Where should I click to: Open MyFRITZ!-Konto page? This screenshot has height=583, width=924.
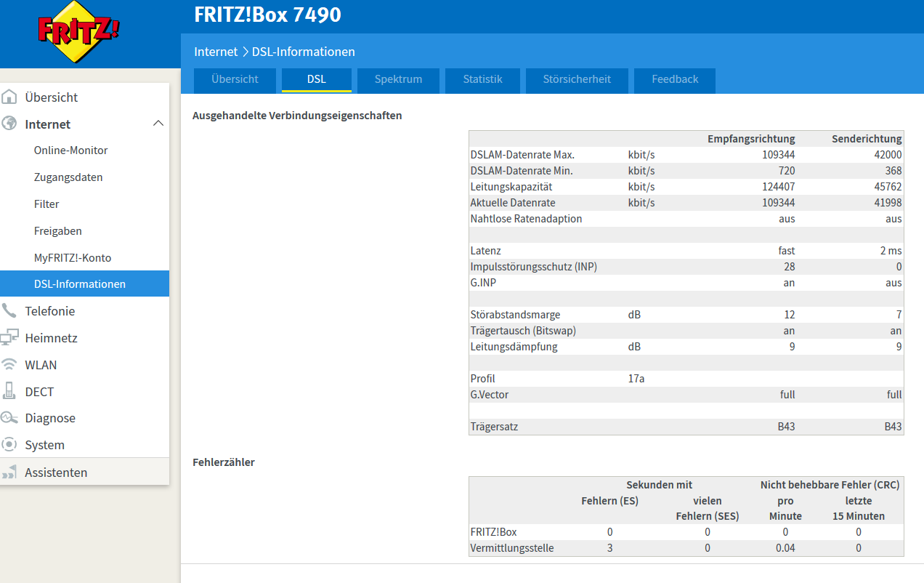pyautogui.click(x=73, y=257)
